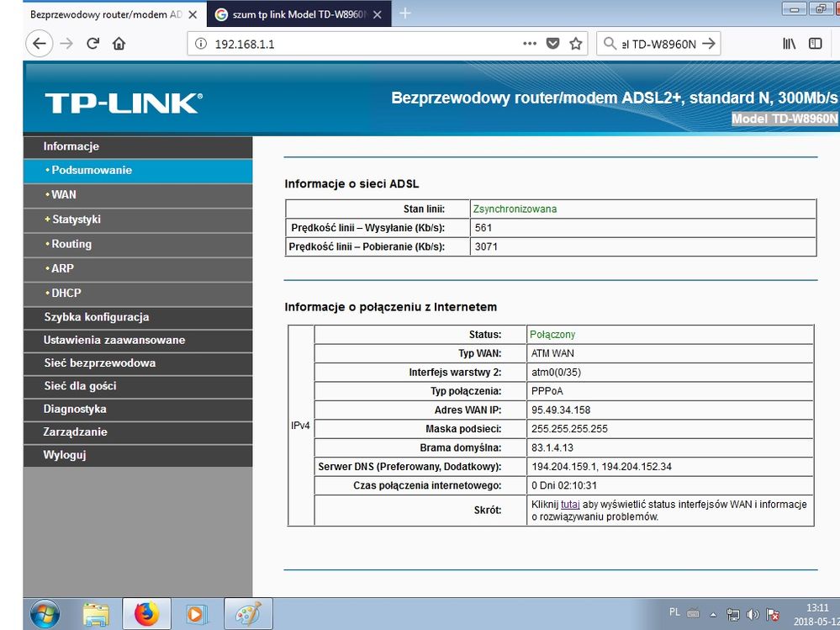840x630 pixels.
Task: Toggle the Firefox sidebar icon
Action: pyautogui.click(x=815, y=44)
